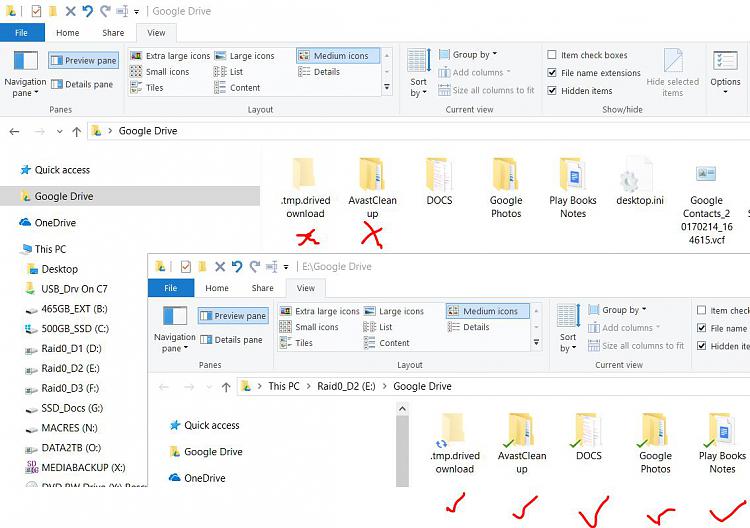This screenshot has width=750, height=528.
Task: Uncheck File name checkbox in front window
Action: (x=701, y=328)
